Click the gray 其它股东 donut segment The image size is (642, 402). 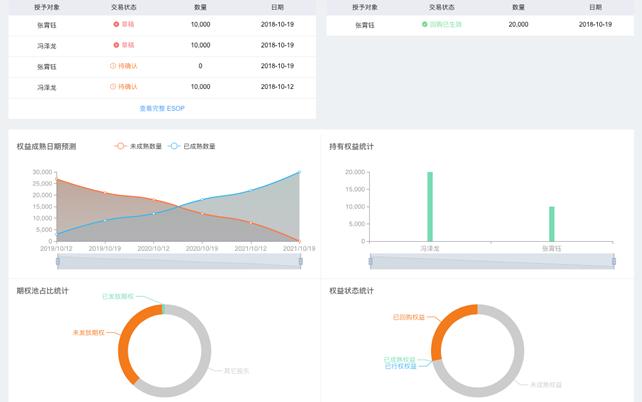point(206,351)
